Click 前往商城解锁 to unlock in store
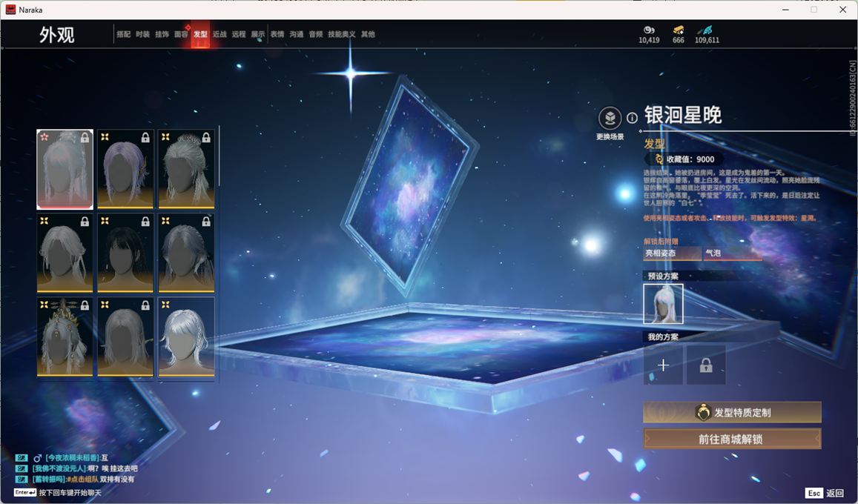The height and width of the screenshot is (504, 858). tap(731, 439)
